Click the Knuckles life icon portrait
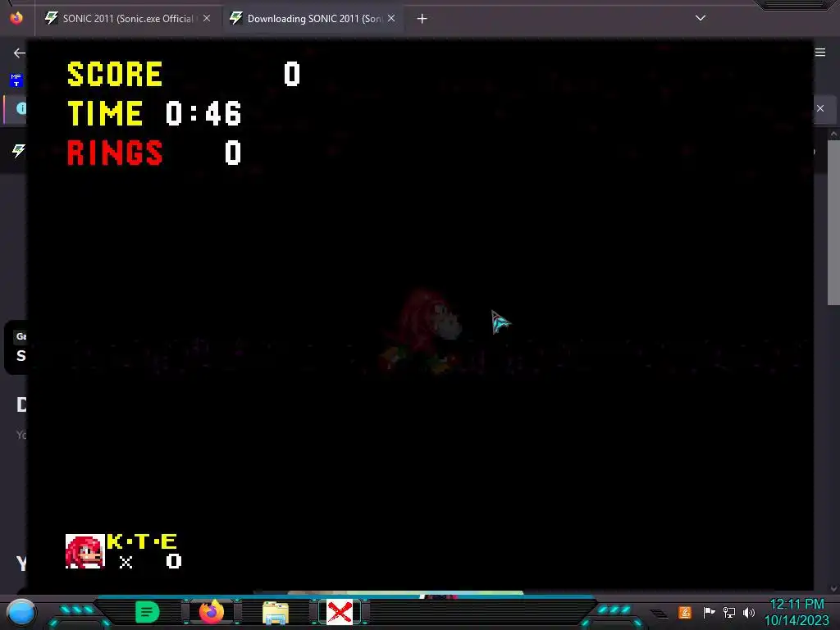 (x=84, y=551)
